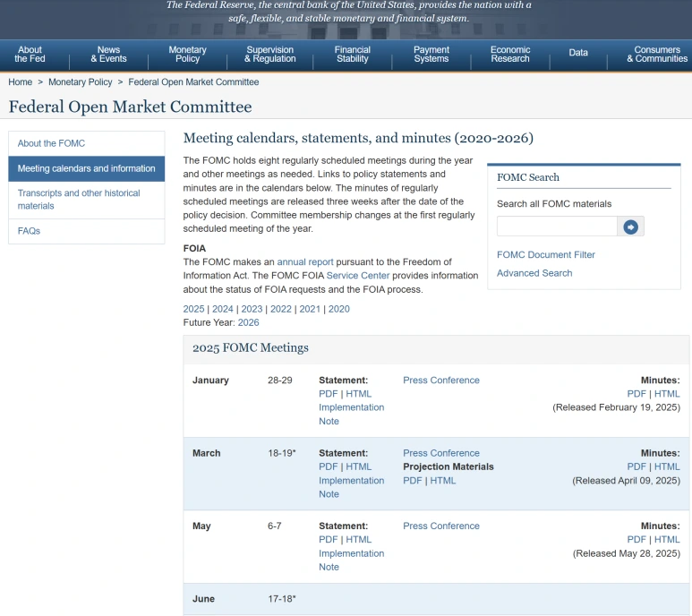
Task: Open March statement HTML
Action: [358, 466]
